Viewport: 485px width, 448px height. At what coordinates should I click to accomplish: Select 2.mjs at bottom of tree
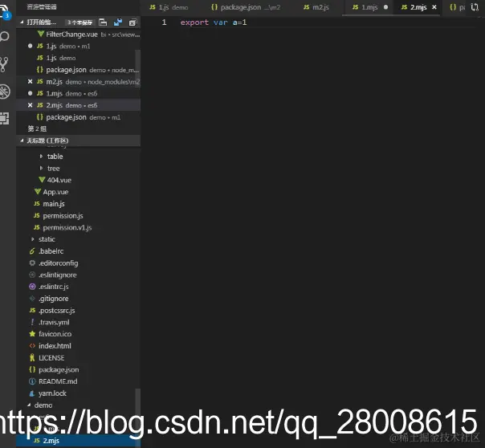click(x=78, y=441)
